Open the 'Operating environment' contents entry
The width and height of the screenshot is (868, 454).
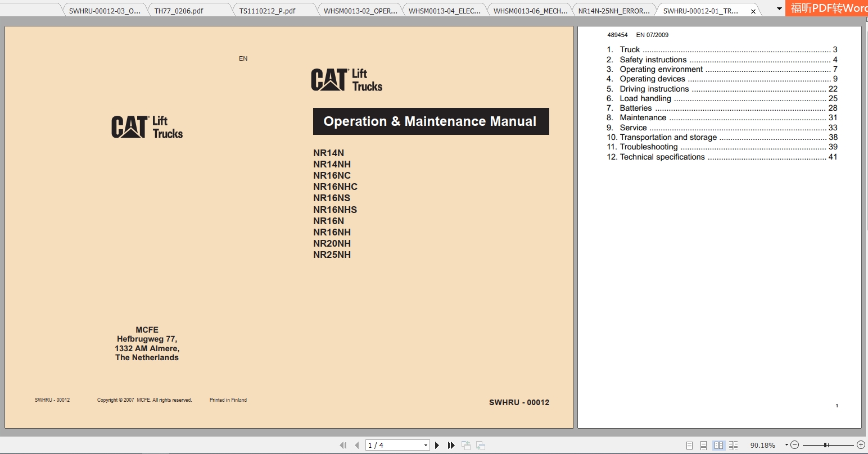722,69
